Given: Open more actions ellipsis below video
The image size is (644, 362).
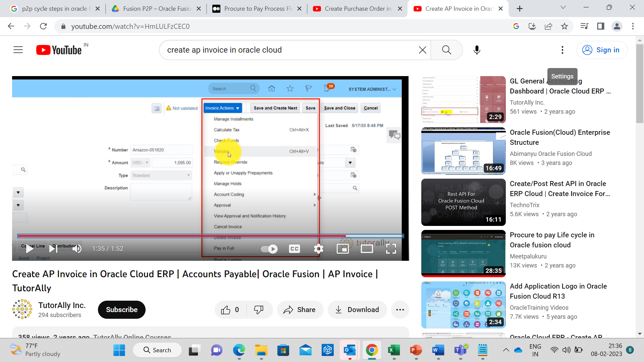Looking at the screenshot, I should pos(400,310).
